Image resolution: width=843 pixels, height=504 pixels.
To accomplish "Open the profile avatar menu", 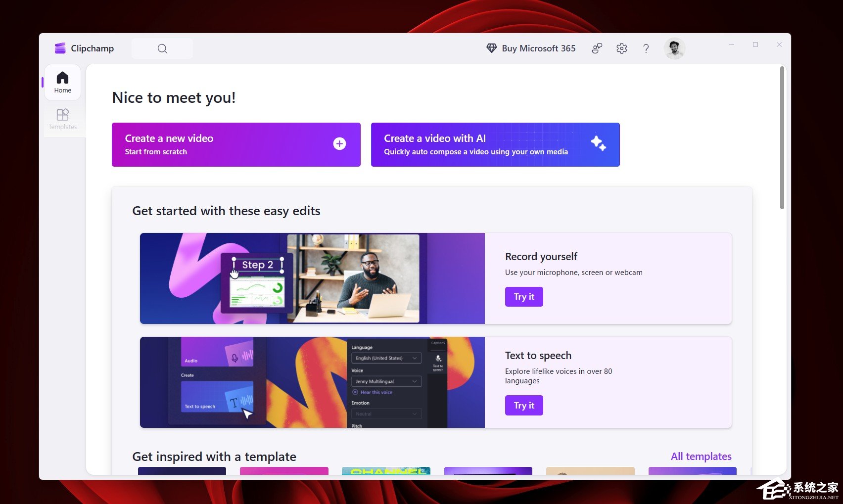I will pos(674,48).
